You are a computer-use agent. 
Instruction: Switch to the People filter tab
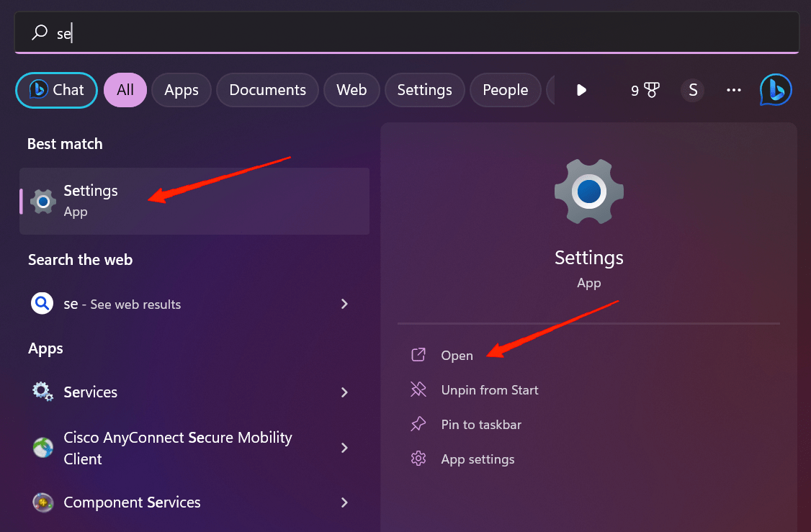[505, 90]
